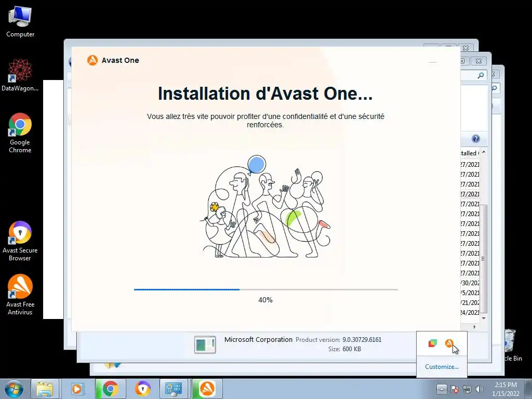Close the Programs and Features window
The image size is (532, 399).
478,61
